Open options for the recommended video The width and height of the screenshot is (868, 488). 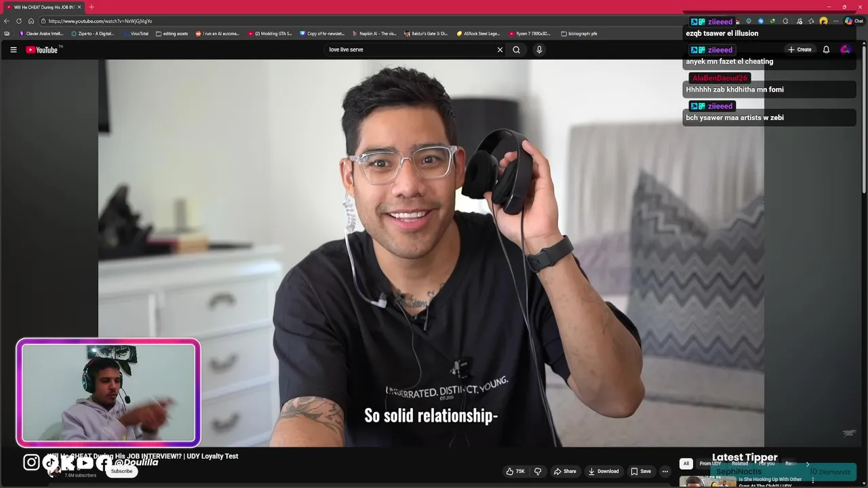813,481
